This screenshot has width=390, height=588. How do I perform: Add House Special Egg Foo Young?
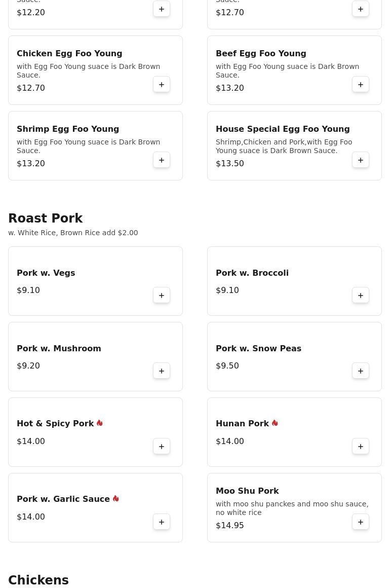(x=361, y=160)
